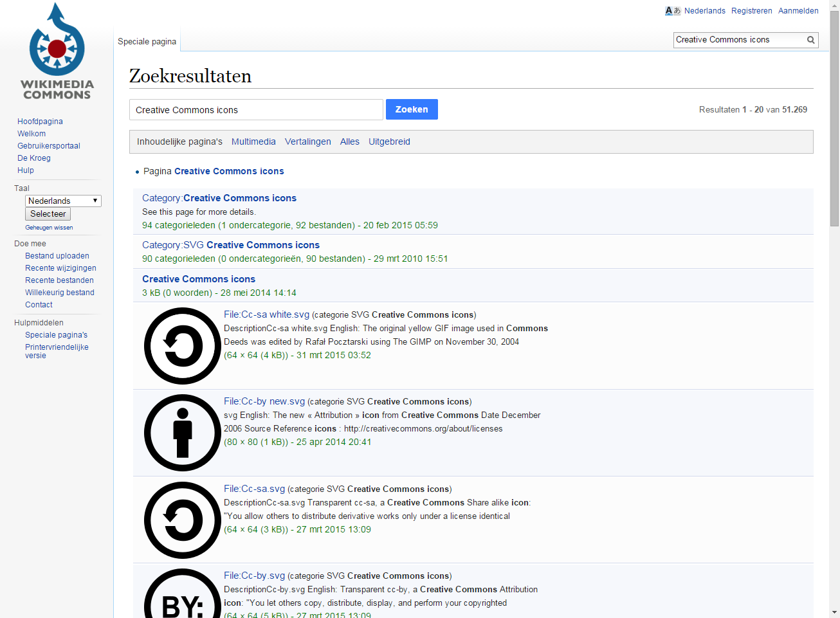The image size is (840, 618).
Task: Click Geheugen wissen link
Action: 49,228
